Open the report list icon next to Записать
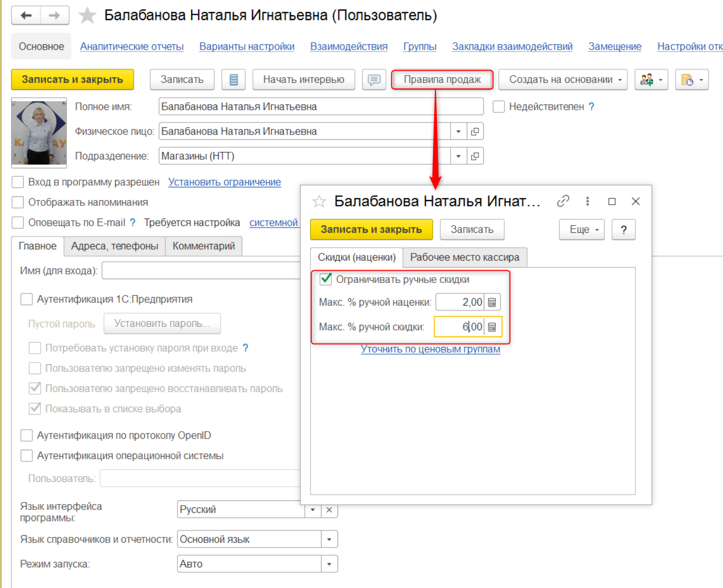This screenshot has height=588, width=723. coord(233,80)
